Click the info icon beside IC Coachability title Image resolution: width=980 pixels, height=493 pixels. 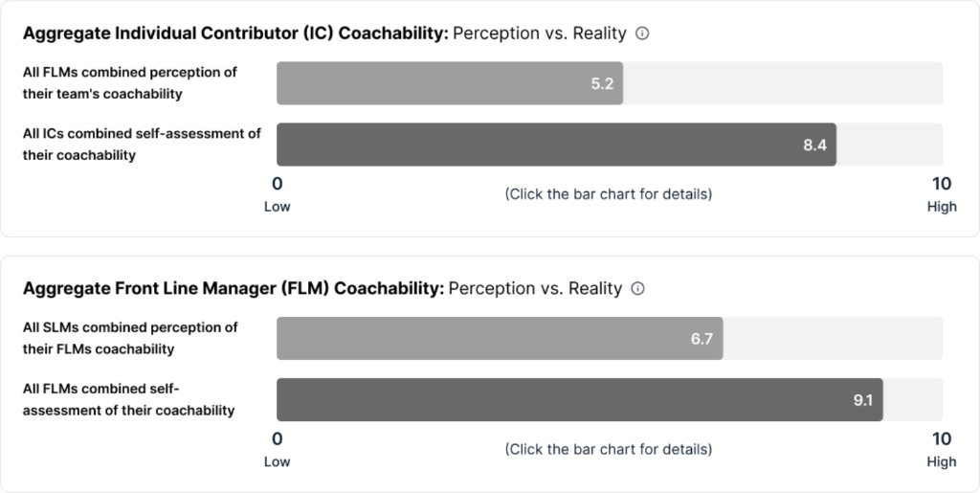click(x=642, y=34)
